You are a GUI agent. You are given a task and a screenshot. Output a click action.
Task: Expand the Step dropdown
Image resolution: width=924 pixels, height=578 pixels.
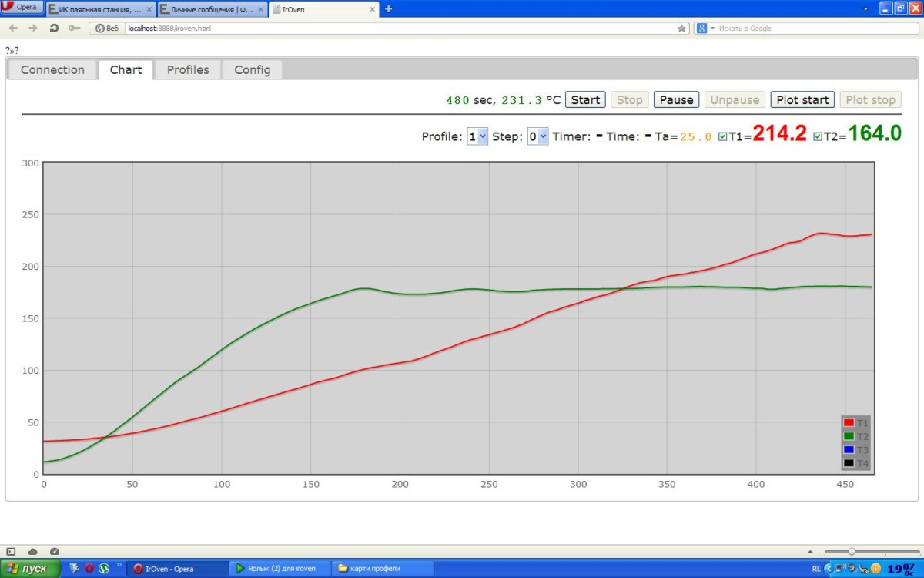[537, 136]
